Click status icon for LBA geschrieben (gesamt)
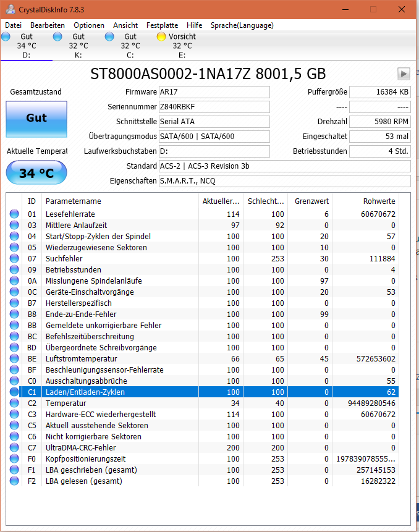Screen dimensions: 419x532 pyautogui.click(x=14, y=470)
